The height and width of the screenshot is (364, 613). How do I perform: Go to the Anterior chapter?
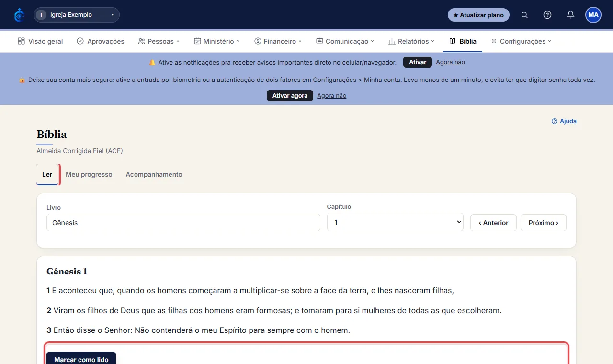tap(493, 223)
